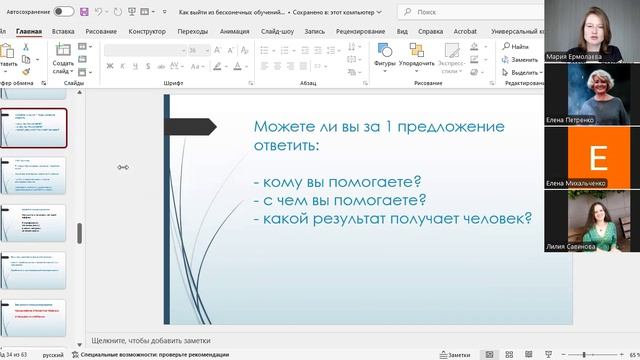The image size is (640, 360).
Task: Toggle bold Ж formatting
Action: pyautogui.click(x=110, y=66)
